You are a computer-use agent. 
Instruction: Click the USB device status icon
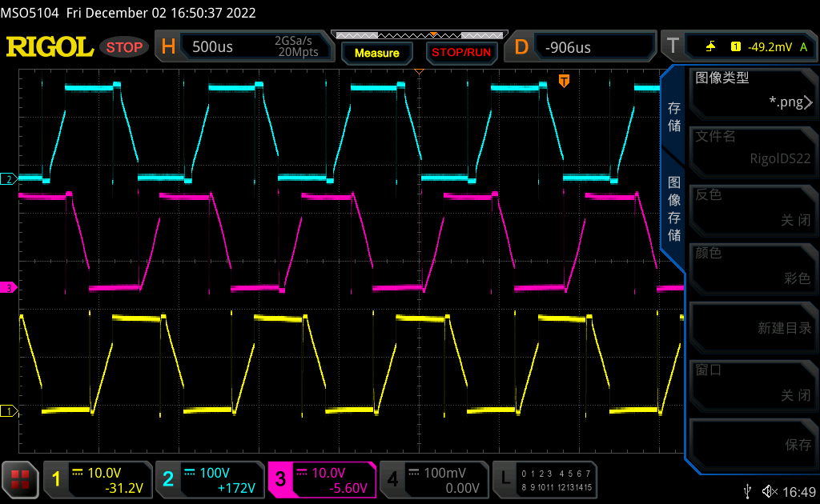coord(748,490)
